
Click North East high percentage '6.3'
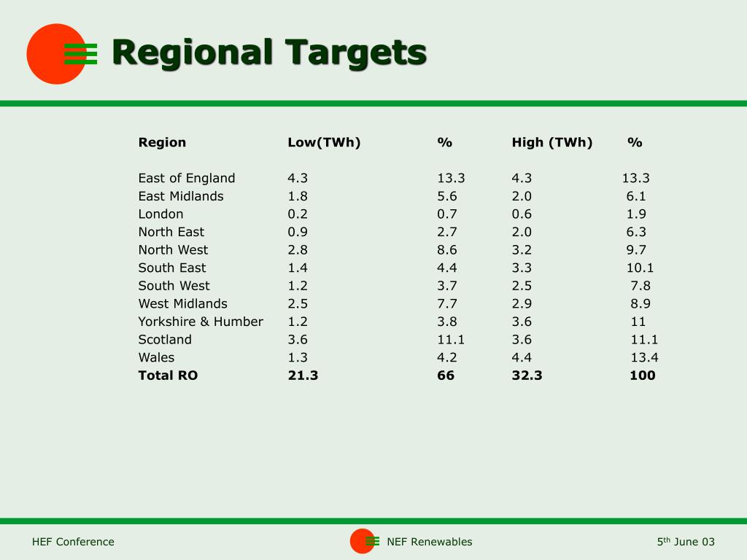[636, 232]
